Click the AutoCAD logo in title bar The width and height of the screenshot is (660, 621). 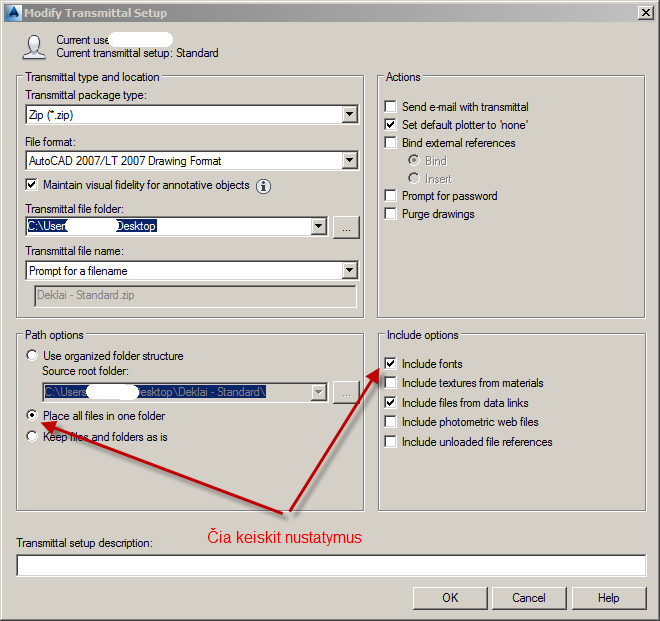coord(13,13)
